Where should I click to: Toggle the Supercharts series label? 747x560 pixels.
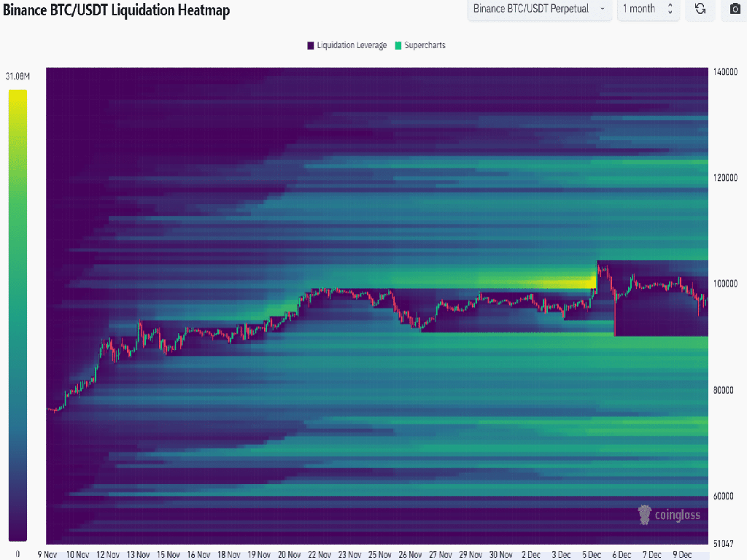pos(425,45)
